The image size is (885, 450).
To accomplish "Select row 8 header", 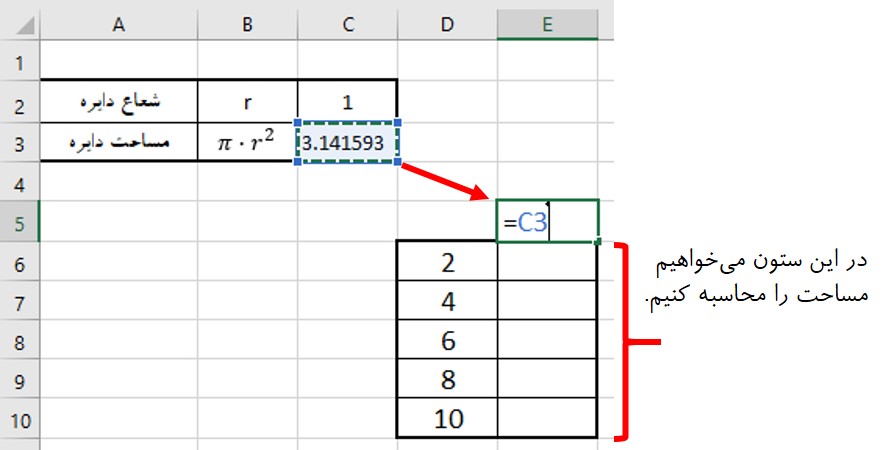I will click(20, 339).
